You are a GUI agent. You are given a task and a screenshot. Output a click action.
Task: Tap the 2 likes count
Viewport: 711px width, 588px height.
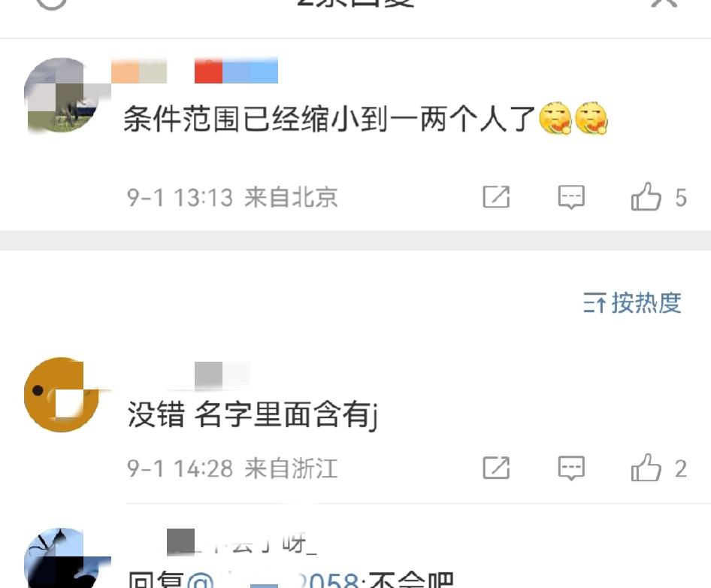coord(681,468)
